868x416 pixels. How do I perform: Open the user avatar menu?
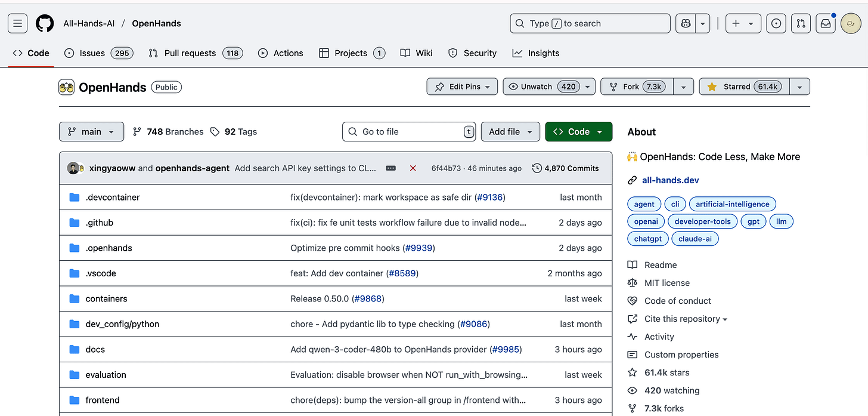851,23
